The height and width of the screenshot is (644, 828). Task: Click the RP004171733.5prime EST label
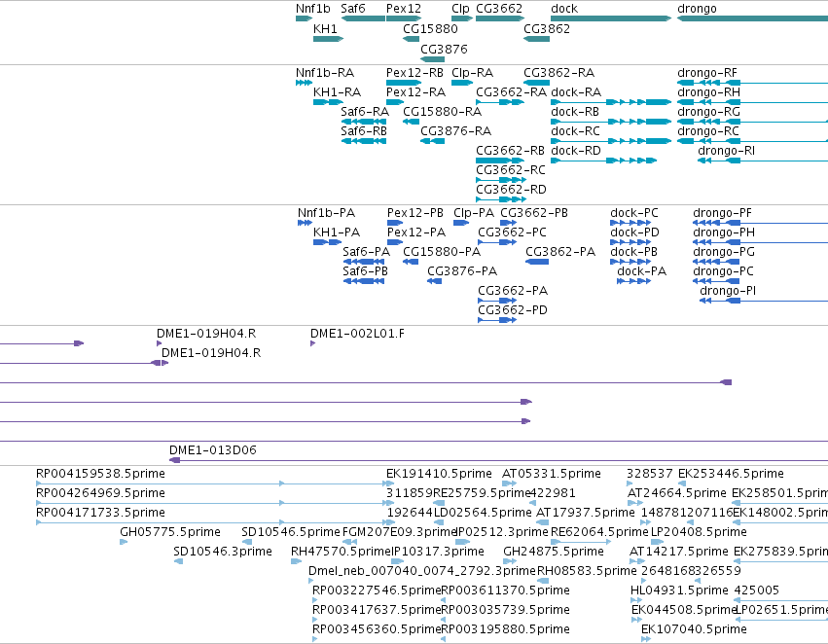pyautogui.click(x=100, y=513)
